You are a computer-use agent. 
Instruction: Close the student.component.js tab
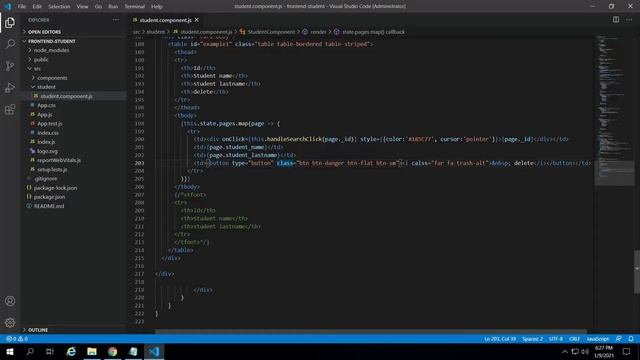click(197, 20)
